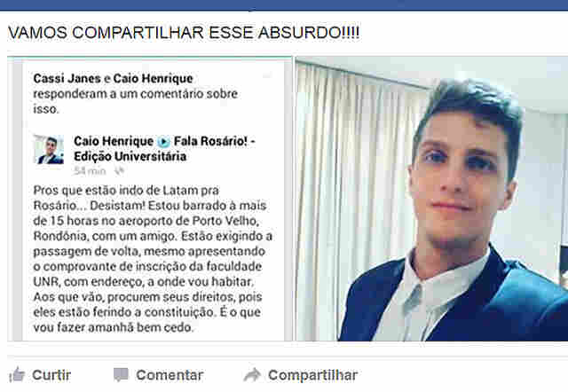Viewport: 568px width, 392px height.
Task: Click the 'responderam a um comentário sobre isso' text
Action: [x=136, y=101]
